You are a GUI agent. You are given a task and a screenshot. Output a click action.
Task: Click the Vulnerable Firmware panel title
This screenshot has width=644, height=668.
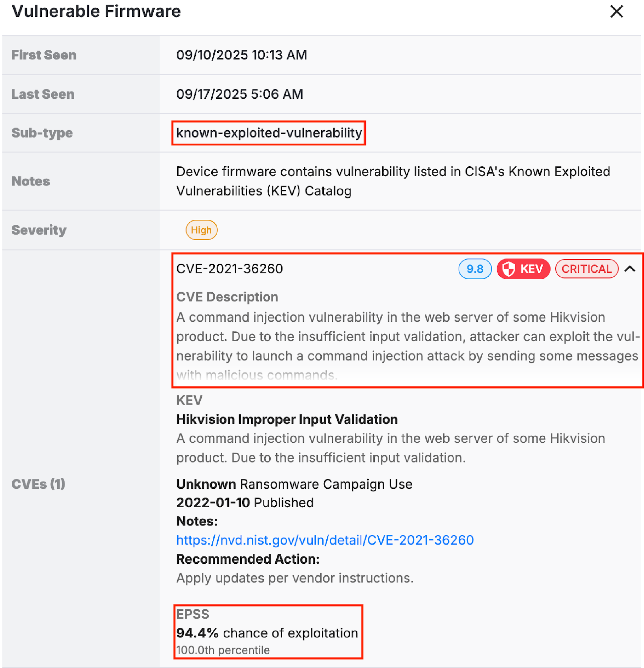96,12
